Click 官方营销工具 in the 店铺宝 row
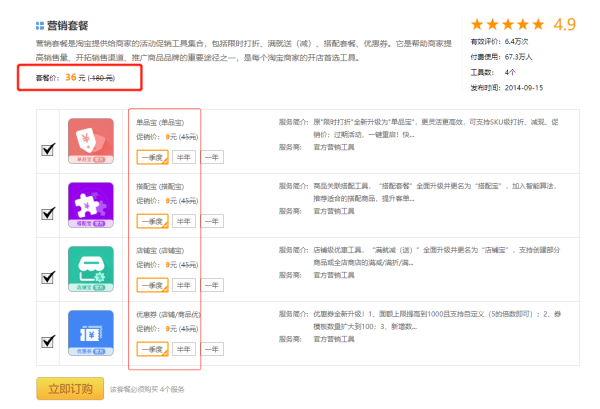The height and width of the screenshot is (409, 600). click(x=334, y=275)
